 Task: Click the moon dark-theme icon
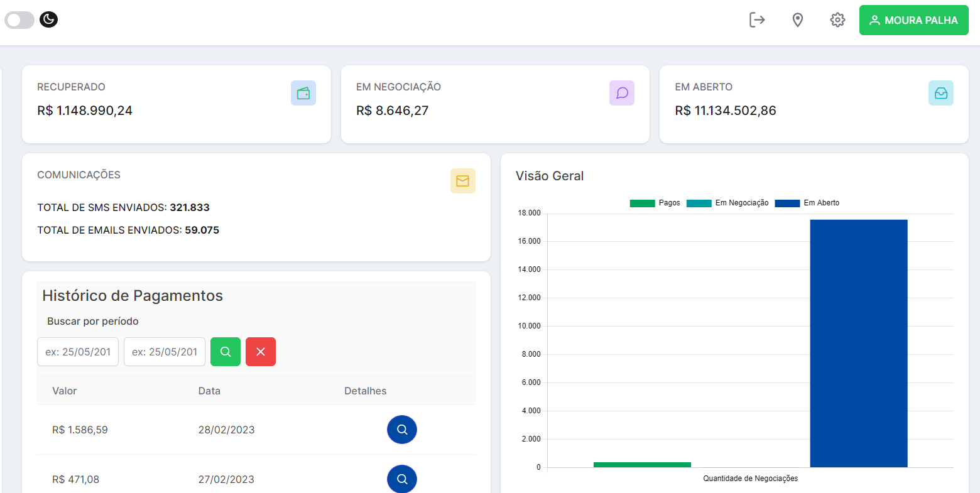[49, 19]
